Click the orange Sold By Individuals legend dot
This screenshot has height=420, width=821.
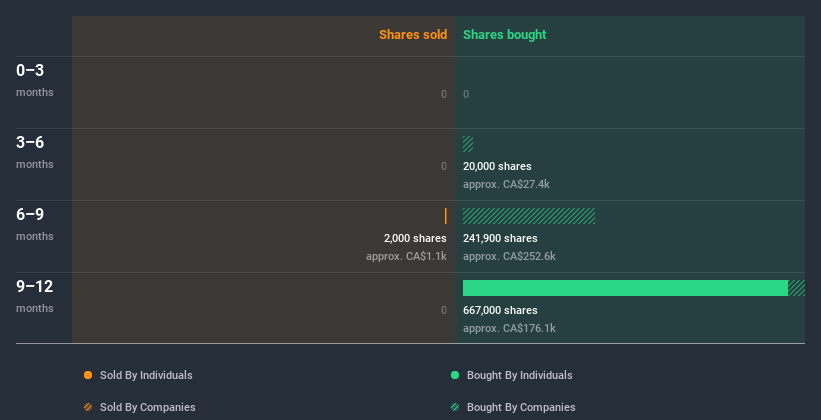[x=88, y=375]
